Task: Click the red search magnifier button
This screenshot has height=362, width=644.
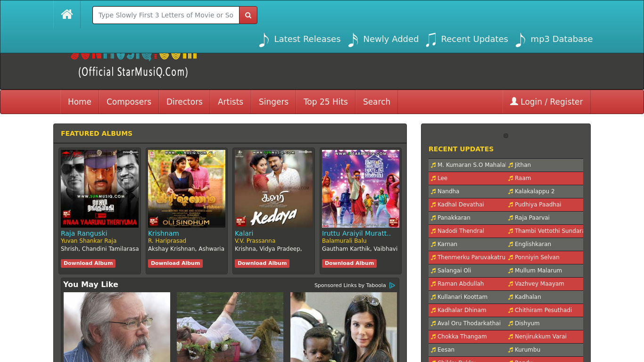Action: pos(248,15)
